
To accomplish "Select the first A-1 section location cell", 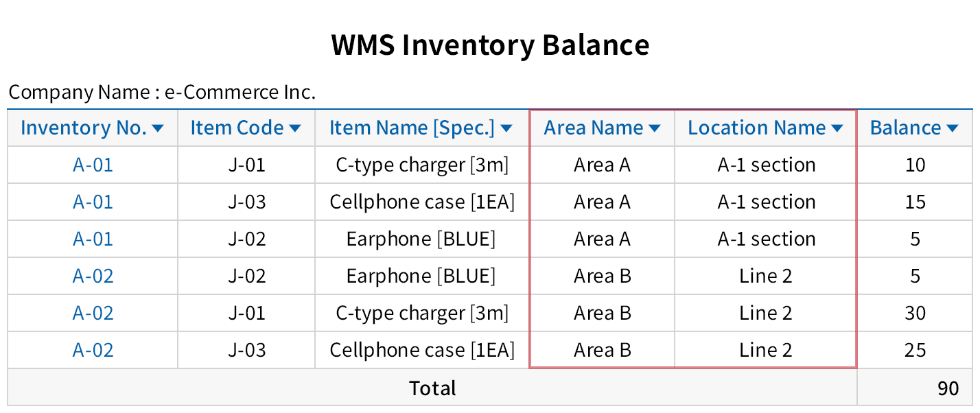I will coord(766,165).
